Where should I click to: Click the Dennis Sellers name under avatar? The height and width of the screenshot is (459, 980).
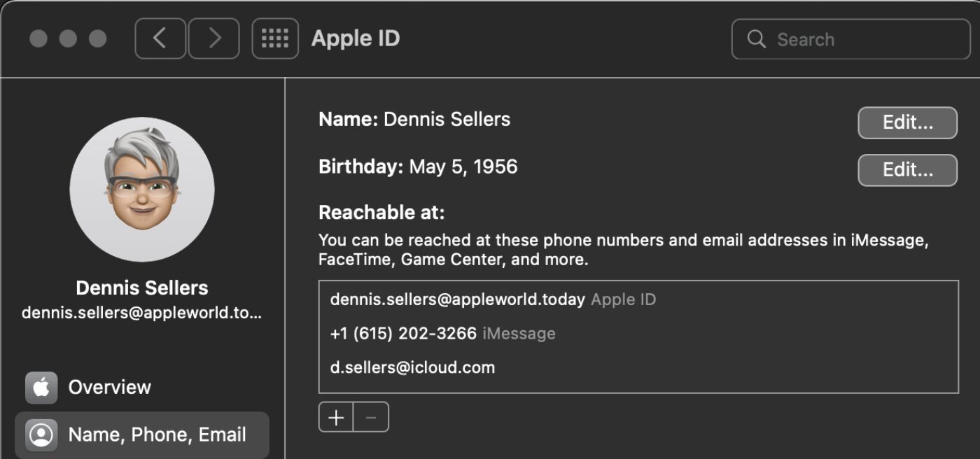142,288
